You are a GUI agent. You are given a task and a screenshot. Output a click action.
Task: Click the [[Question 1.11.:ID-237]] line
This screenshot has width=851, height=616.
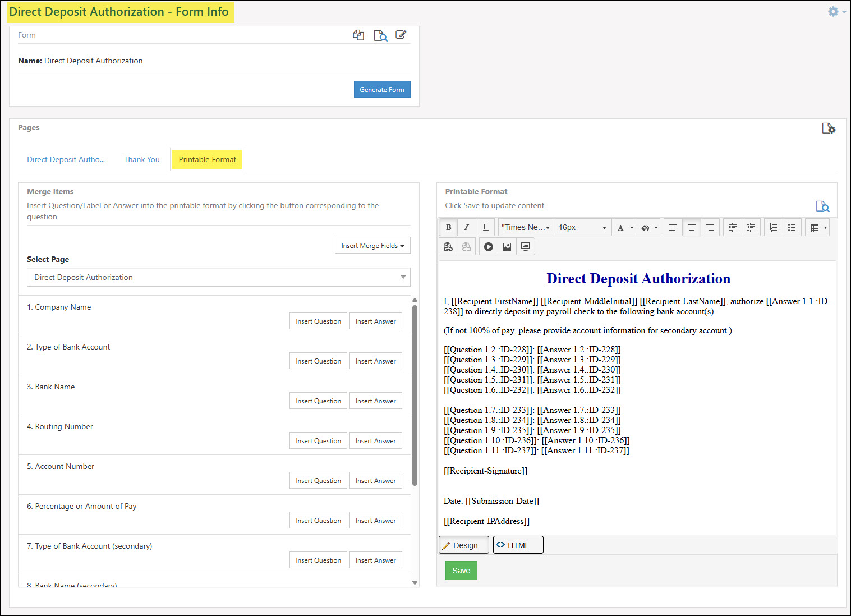coord(536,450)
